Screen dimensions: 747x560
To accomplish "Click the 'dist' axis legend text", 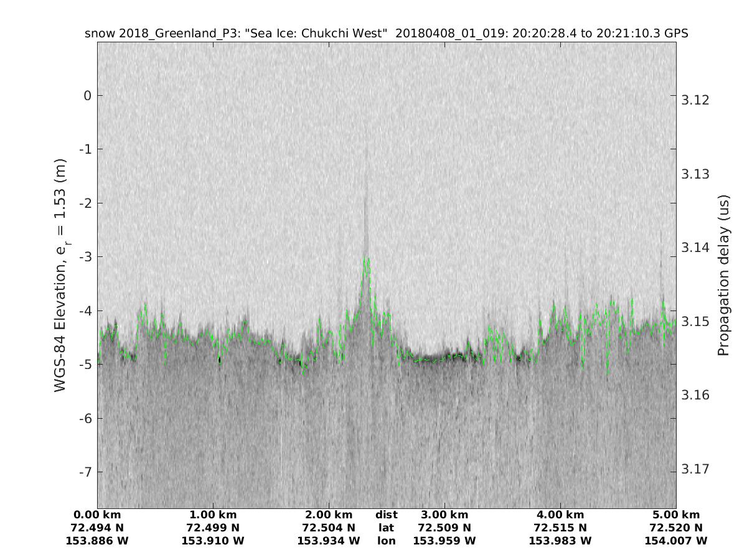I will click(x=386, y=515).
